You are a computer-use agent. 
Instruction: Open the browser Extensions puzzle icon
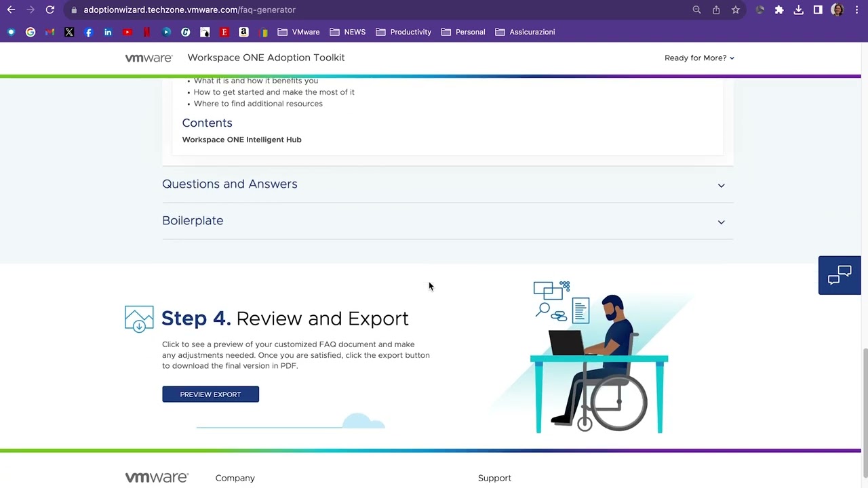pyautogui.click(x=779, y=10)
